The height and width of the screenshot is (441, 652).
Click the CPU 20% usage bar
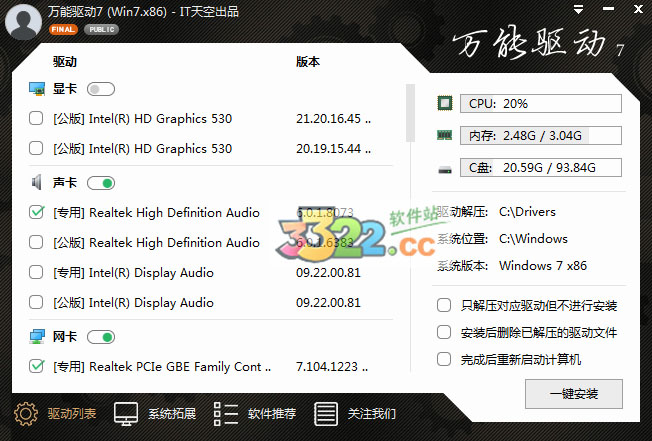(541, 103)
